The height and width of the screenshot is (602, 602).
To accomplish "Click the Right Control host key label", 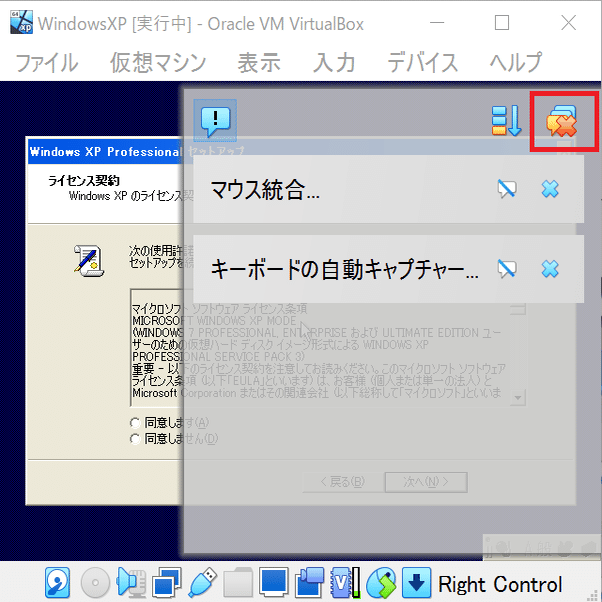I will tap(500, 584).
